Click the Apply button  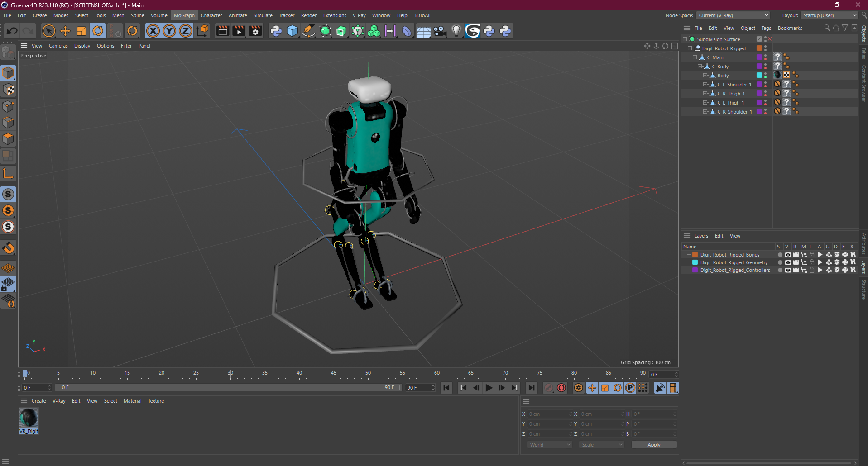654,445
